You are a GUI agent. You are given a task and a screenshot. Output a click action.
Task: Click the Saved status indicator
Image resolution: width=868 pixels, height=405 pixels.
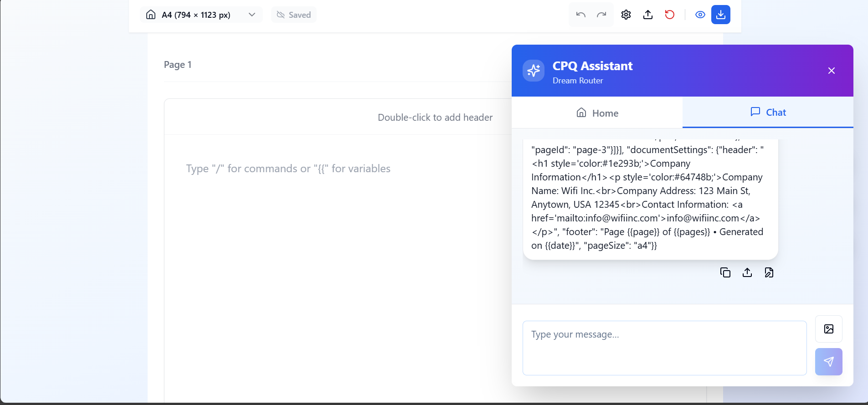(x=294, y=15)
